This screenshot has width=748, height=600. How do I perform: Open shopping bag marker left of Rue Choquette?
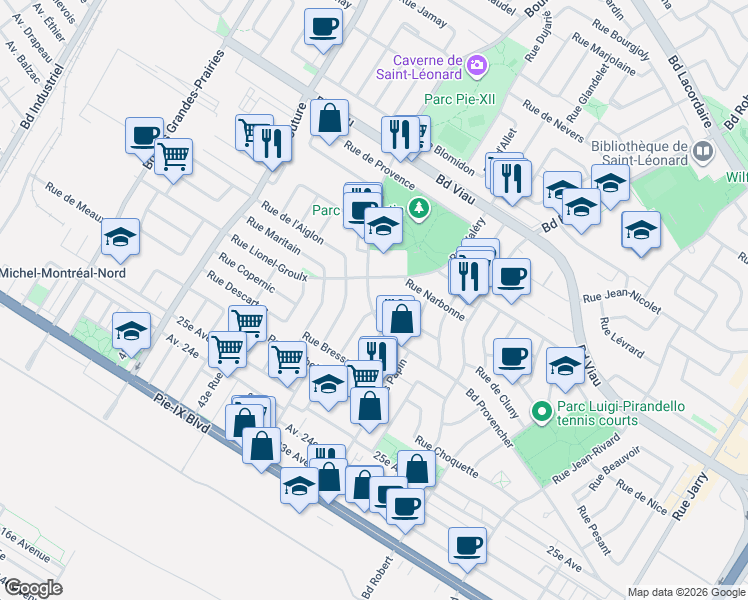click(x=416, y=471)
